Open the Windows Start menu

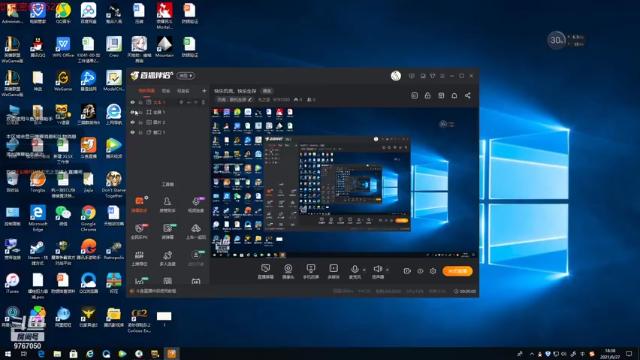coord(8,354)
